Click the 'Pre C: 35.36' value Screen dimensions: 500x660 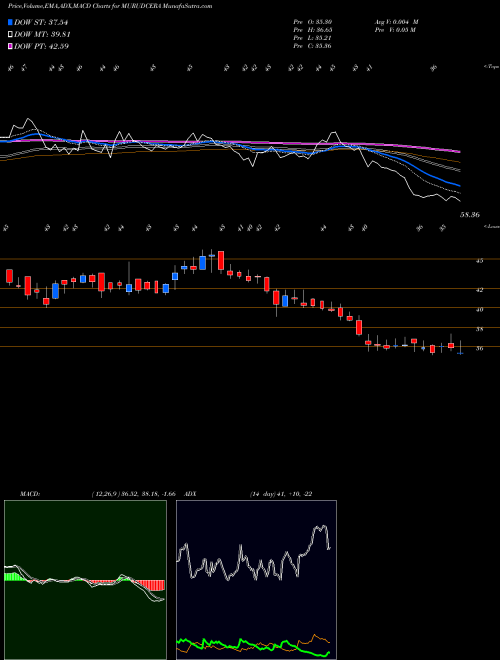(x=312, y=46)
